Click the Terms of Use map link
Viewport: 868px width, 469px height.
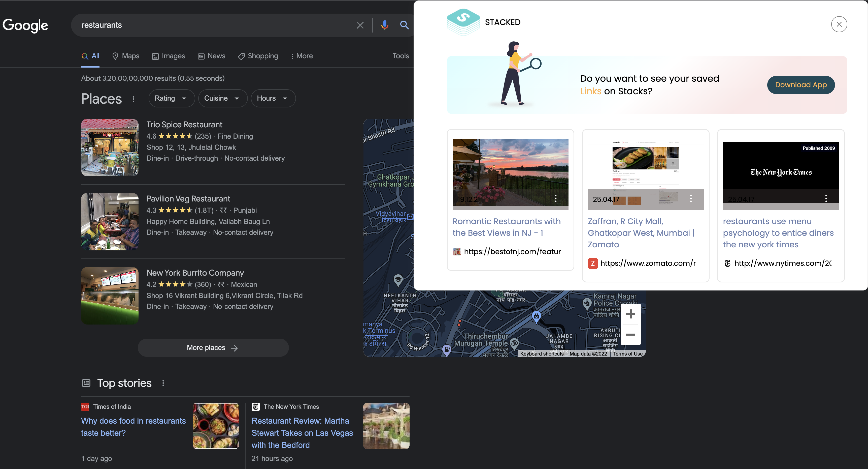(628, 354)
